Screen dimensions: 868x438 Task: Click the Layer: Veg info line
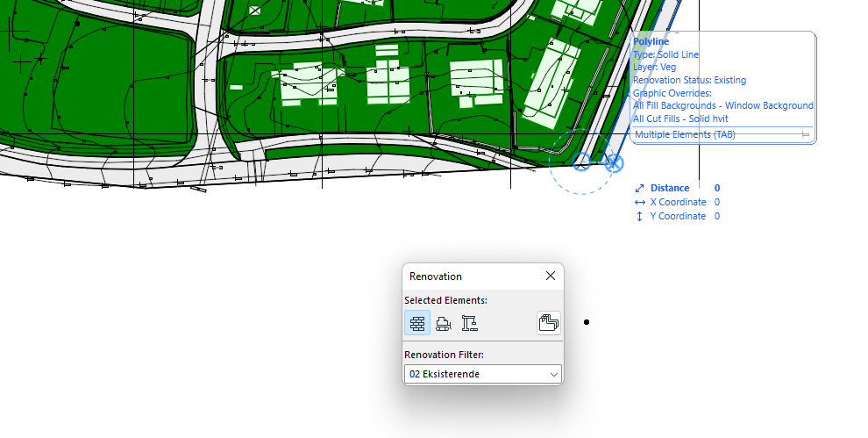click(x=654, y=67)
